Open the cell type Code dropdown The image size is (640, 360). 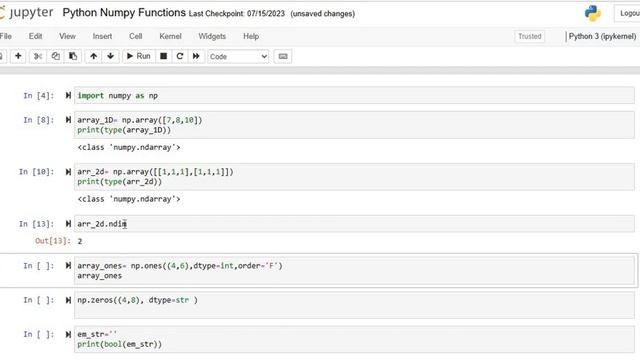(x=238, y=56)
